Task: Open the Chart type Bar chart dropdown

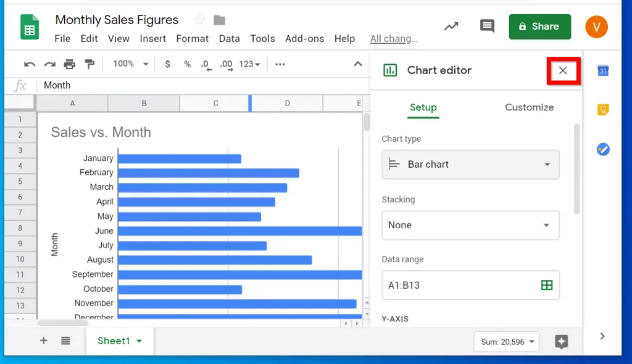Action: [x=470, y=165]
